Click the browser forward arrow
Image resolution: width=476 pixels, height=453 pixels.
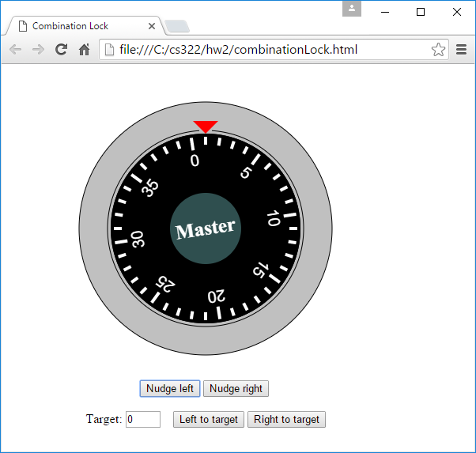click(x=38, y=50)
